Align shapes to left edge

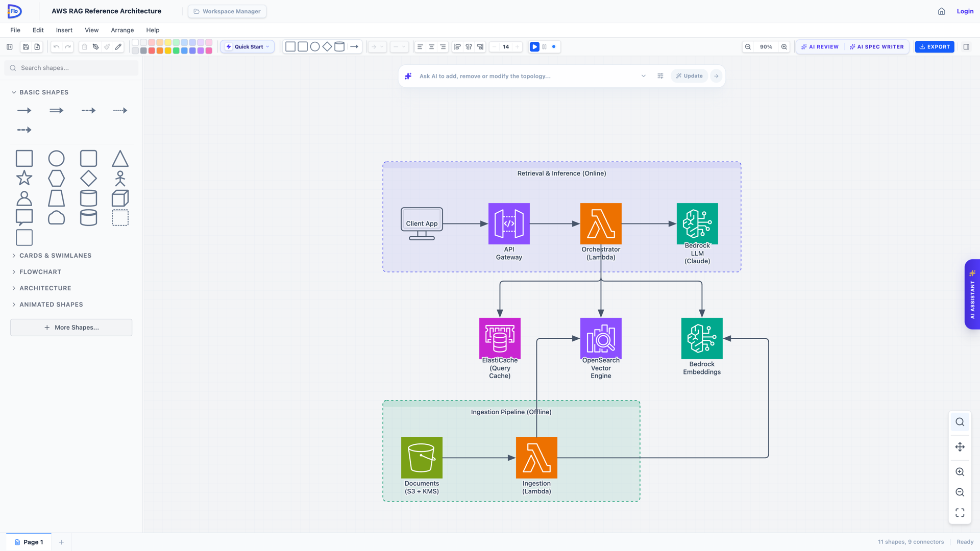(457, 46)
